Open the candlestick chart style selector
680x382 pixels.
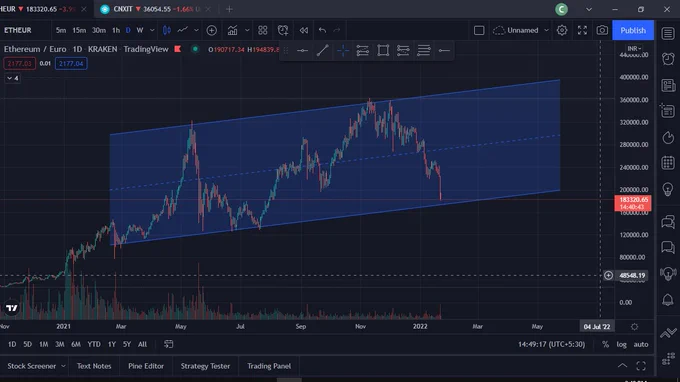[167, 30]
